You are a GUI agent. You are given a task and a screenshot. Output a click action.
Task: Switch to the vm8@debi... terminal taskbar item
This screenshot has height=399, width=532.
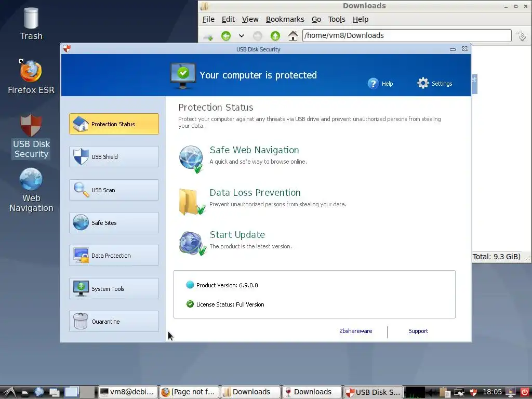(128, 392)
